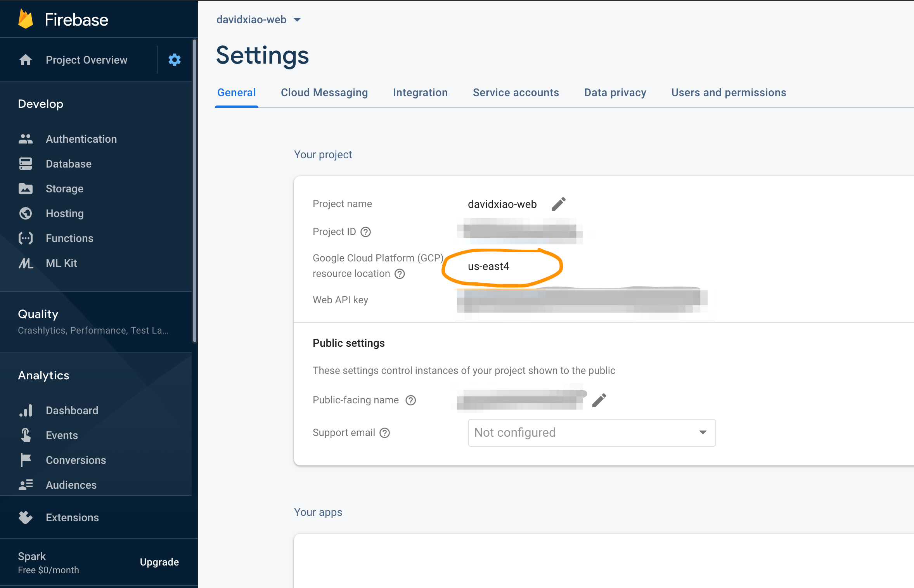
Task: Edit project name pencil icon
Action: pyautogui.click(x=559, y=204)
